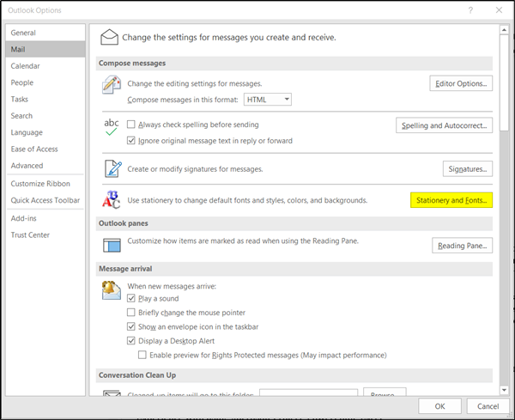The image size is (515, 420).
Task: Click the Conversation Clean Up section header
Action: point(294,375)
